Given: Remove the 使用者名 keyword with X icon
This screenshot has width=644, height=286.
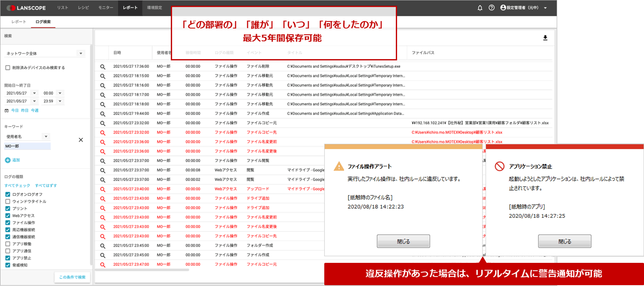Looking at the screenshot, I should click(81, 140).
